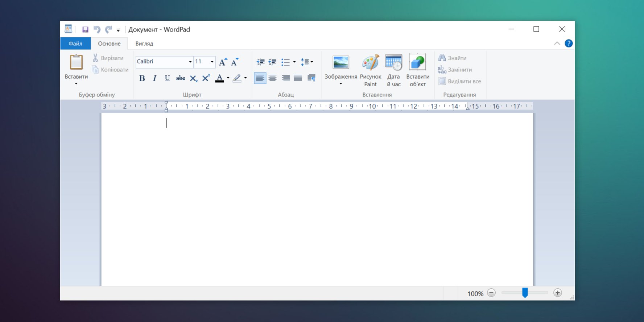This screenshot has width=644, height=322.
Task: Click the Grow font icon
Action: (x=223, y=62)
